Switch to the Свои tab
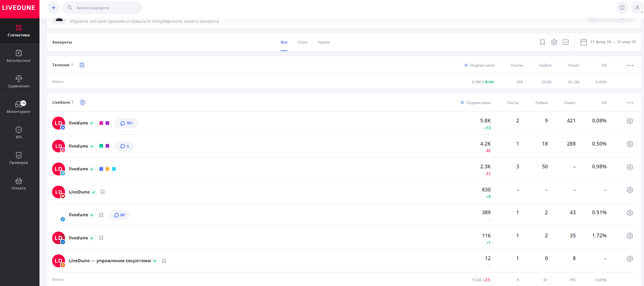Screen dimensions: 644x286 pyautogui.click(x=302, y=42)
